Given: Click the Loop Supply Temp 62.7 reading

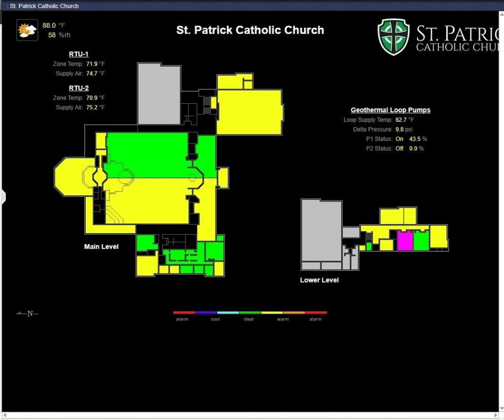Looking at the screenshot, I should tap(401, 120).
